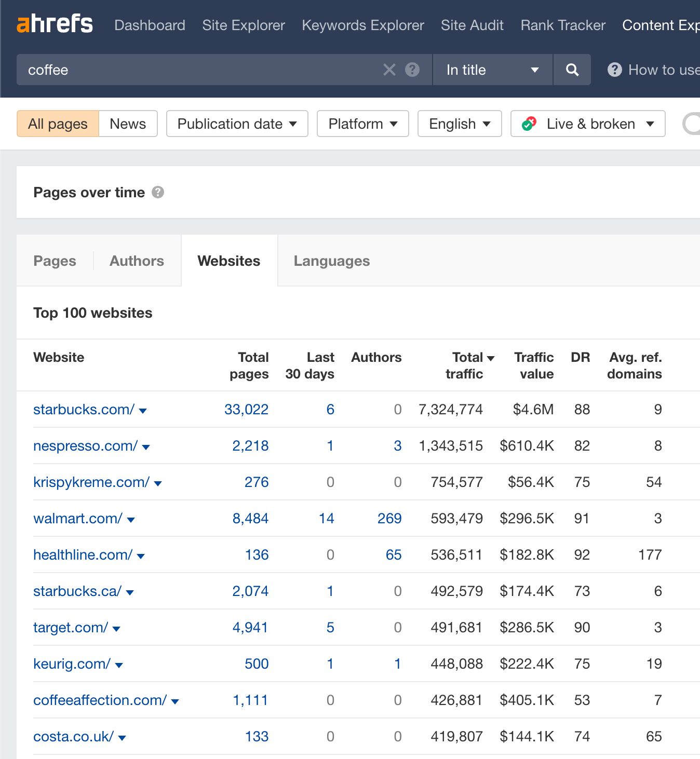Sort table by Total traffic arrow
700x759 pixels.
(x=490, y=357)
